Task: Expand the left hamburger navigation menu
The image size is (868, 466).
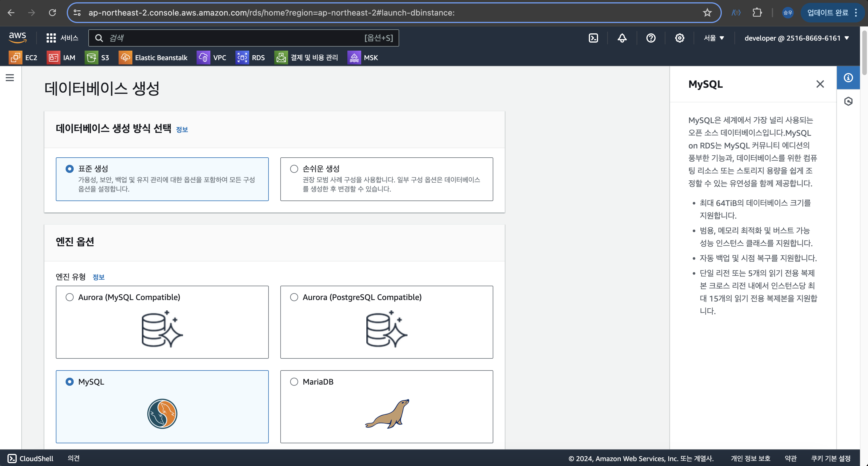Action: coord(10,78)
